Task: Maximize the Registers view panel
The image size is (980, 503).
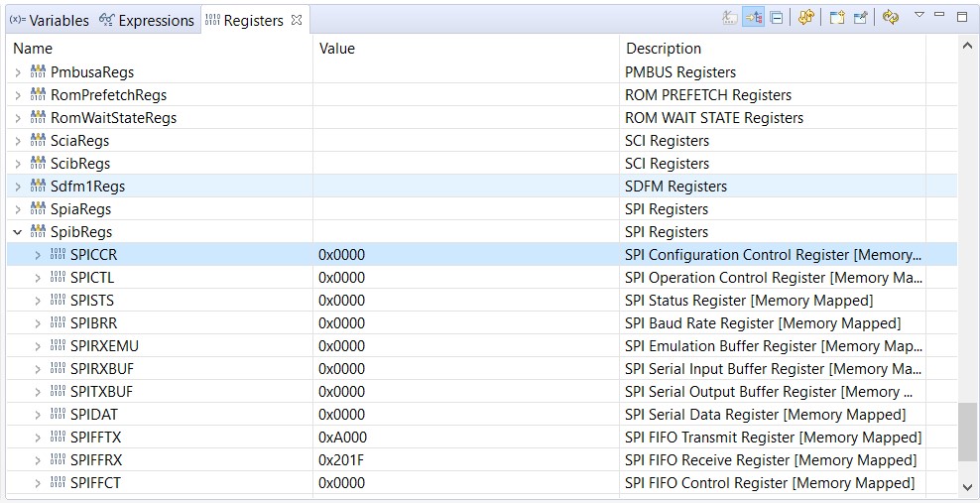Action: [x=962, y=17]
